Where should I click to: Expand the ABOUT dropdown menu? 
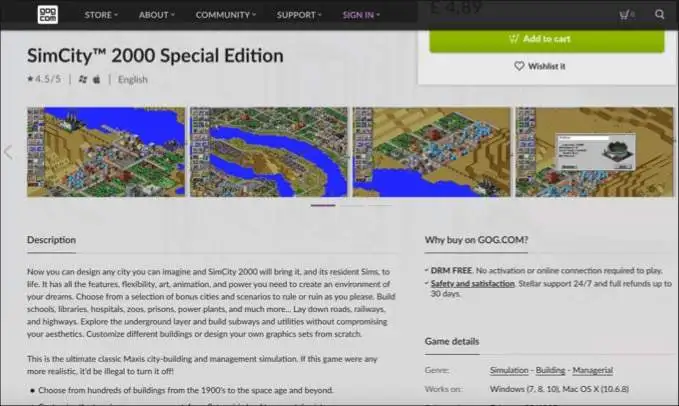point(156,15)
